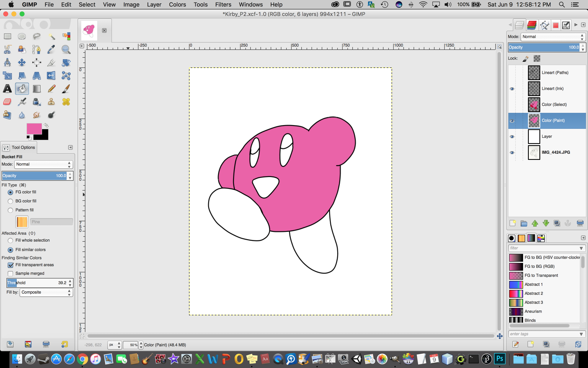
Task: Choose BG color fill option
Action: [x=10, y=201]
